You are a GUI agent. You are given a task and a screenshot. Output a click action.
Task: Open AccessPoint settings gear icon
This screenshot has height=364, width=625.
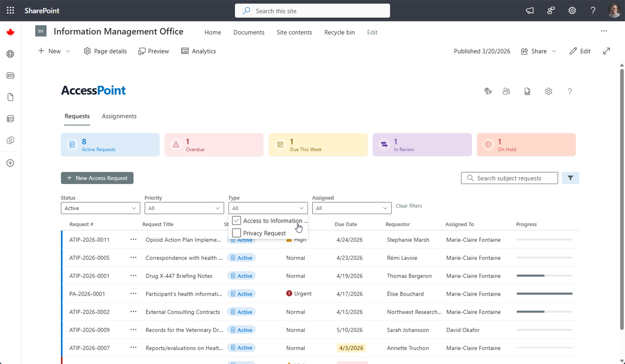tap(548, 91)
